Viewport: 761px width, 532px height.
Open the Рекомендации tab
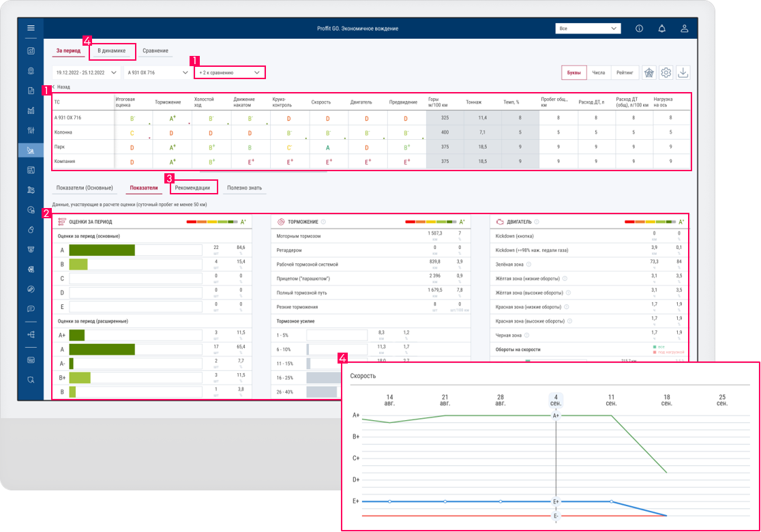193,188
